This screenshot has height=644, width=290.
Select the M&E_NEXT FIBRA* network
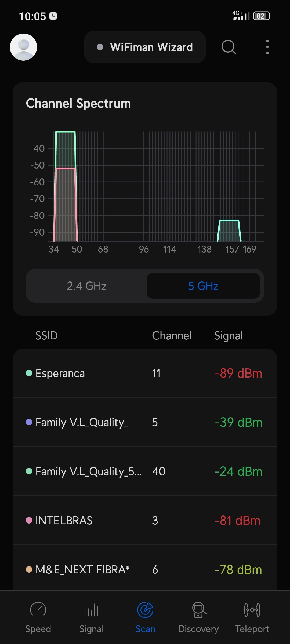[145, 569]
